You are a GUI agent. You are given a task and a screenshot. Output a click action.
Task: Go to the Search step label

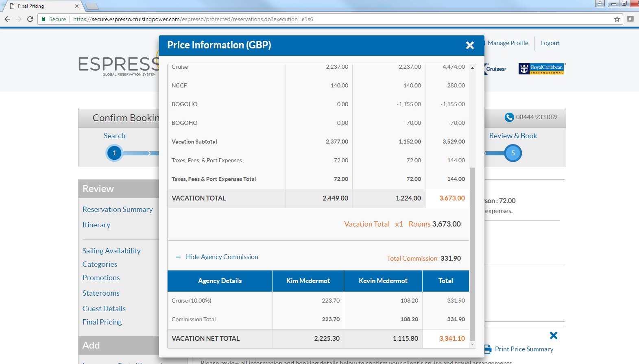114,136
